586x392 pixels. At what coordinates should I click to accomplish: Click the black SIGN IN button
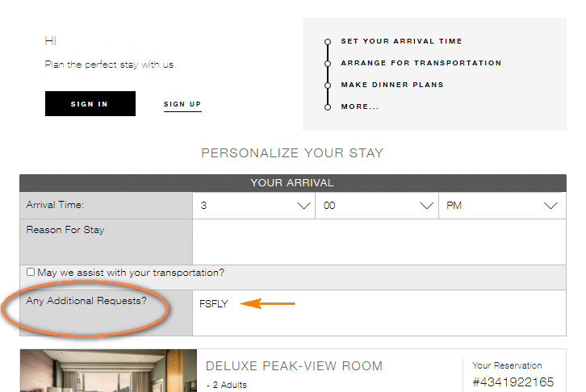point(90,103)
